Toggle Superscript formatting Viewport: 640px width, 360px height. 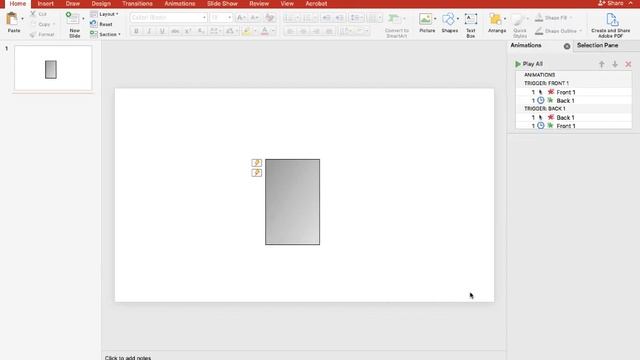pyautogui.click(x=188, y=31)
